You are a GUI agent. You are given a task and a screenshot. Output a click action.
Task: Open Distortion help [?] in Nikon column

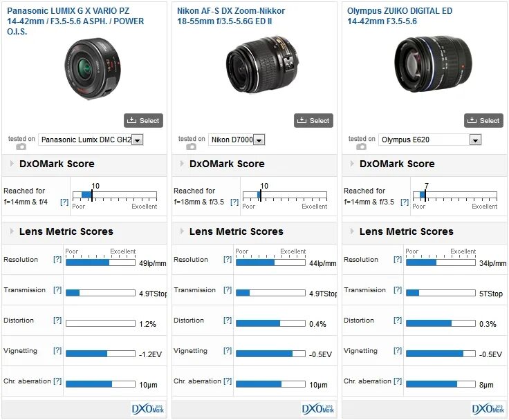point(228,321)
